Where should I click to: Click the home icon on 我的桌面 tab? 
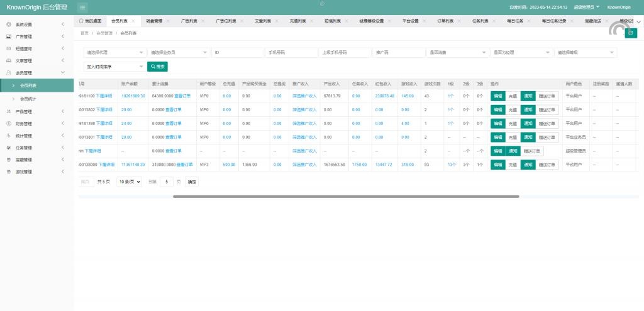point(80,21)
